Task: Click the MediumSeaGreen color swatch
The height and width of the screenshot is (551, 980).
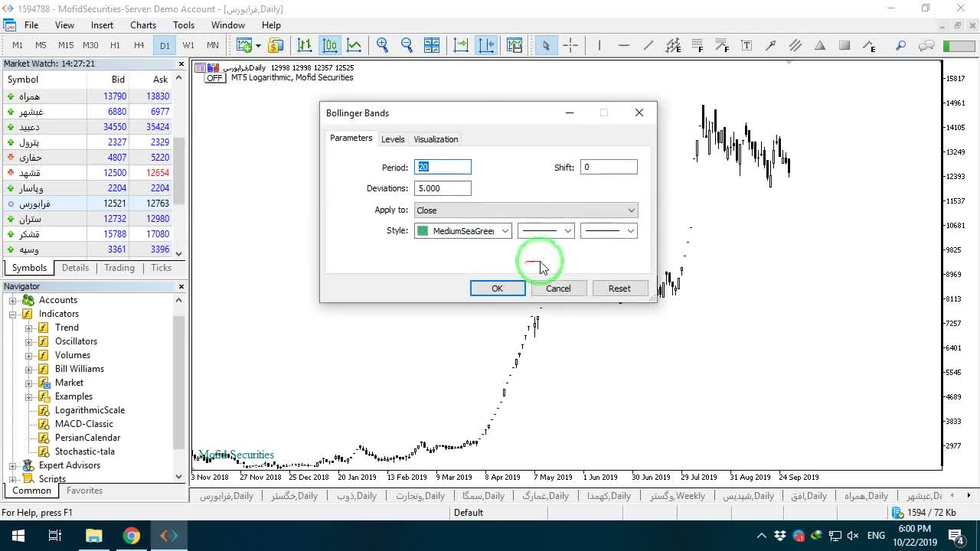Action: [x=423, y=231]
